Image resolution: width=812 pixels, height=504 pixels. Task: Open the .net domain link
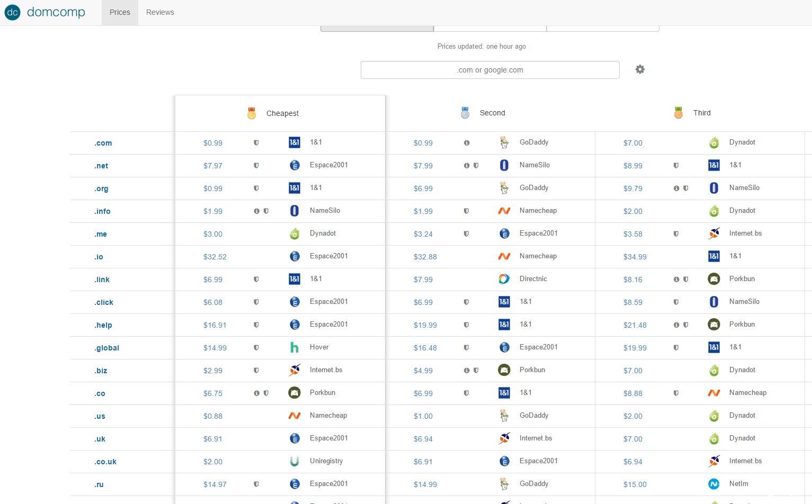[x=101, y=166]
